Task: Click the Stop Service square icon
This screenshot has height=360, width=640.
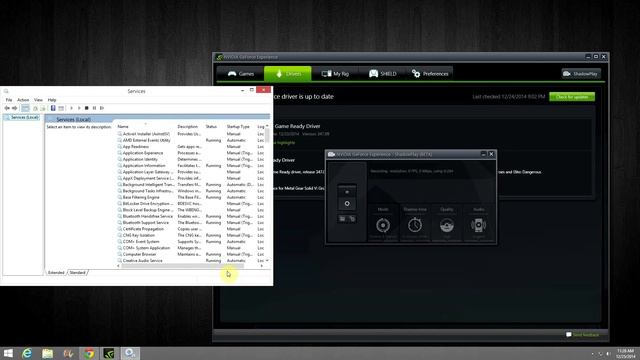Action: (87, 108)
